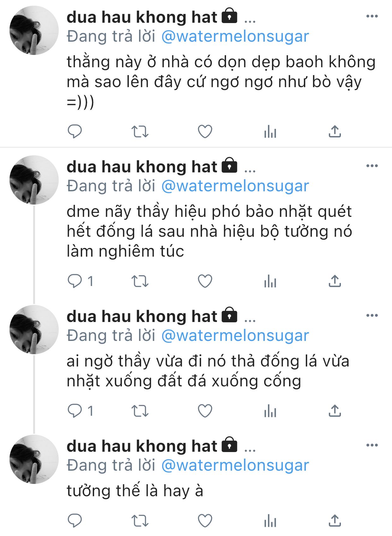Viewport: 392px width, 536px height.
Task: Open more options on 'thầy hiệu phó' tweet
Action: click(x=372, y=166)
